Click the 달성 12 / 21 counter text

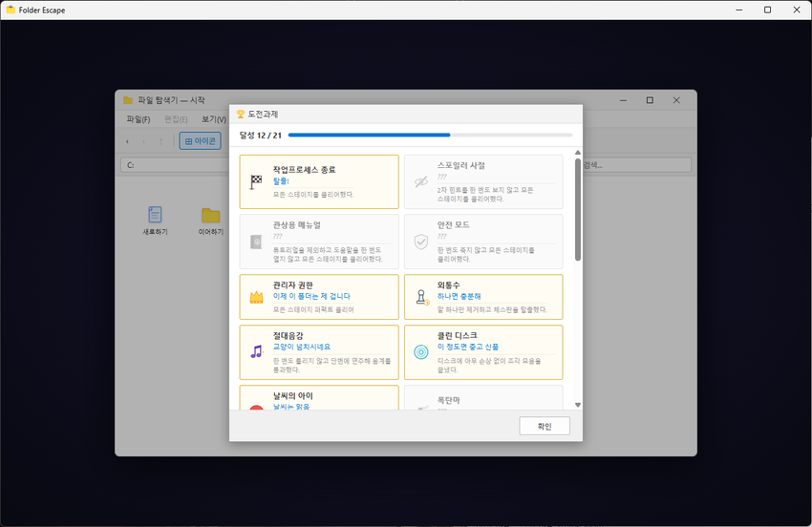(x=260, y=136)
